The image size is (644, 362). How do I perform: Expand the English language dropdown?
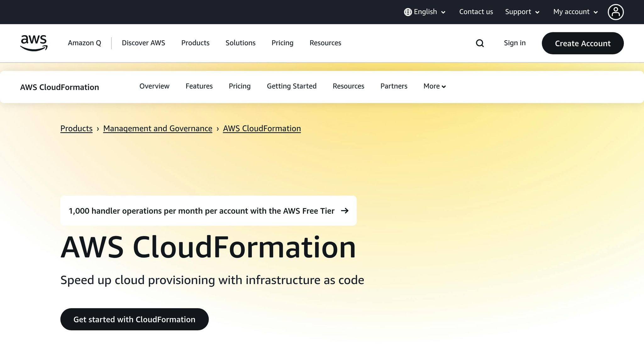click(x=425, y=12)
